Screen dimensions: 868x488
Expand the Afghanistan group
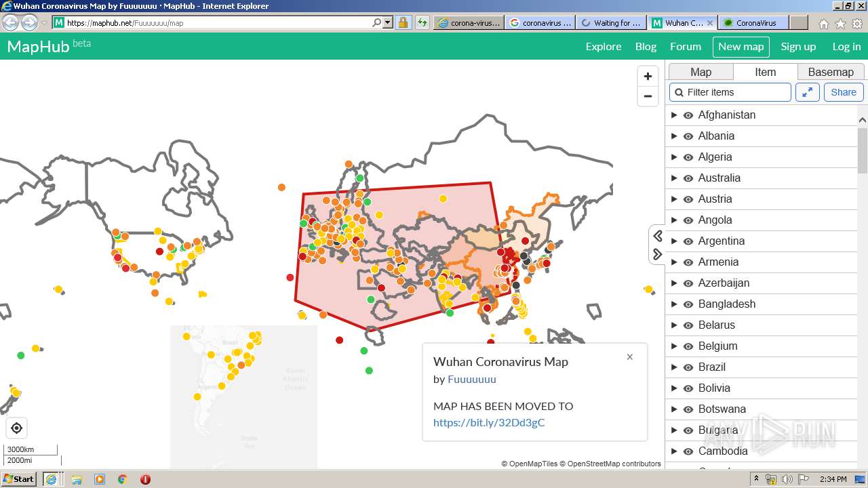point(673,115)
